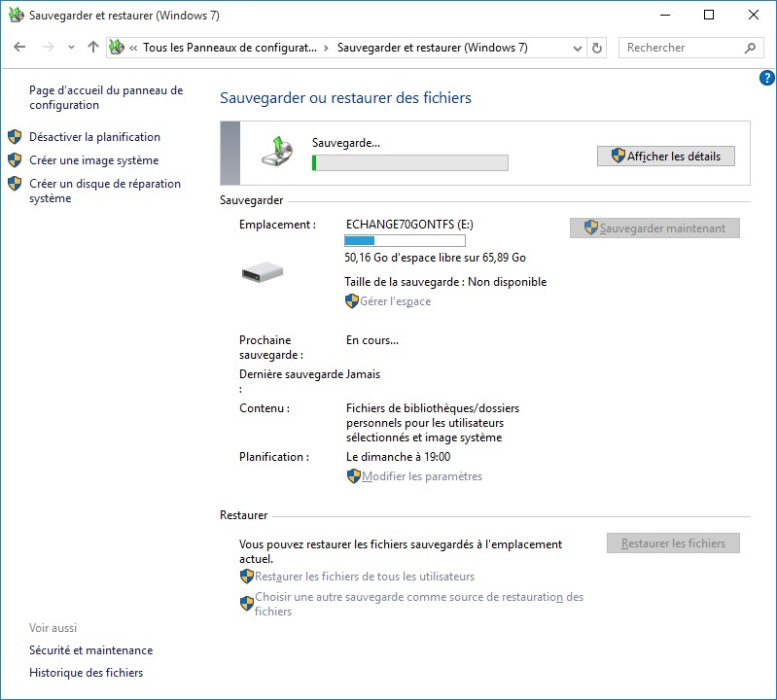Click shield icon beside Gérer l'espace
Image resolution: width=777 pixels, height=700 pixels.
pos(352,301)
